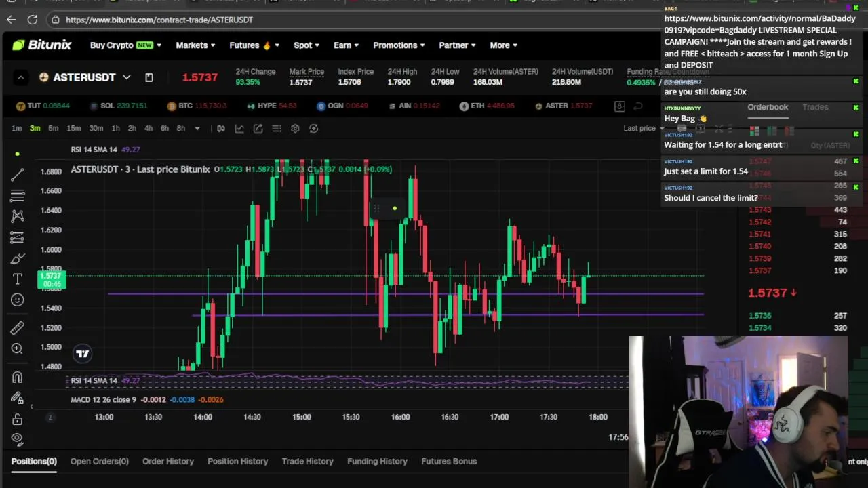The image size is (868, 488).
Task: Toggle magnet mode for drawings
Action: click(18, 378)
